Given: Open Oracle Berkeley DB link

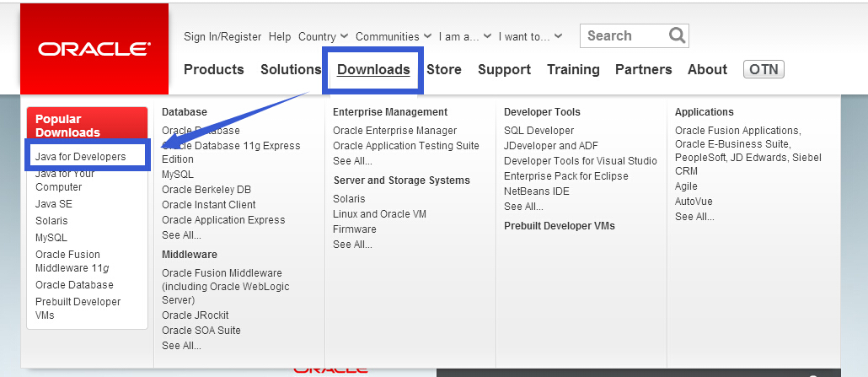Looking at the screenshot, I should [206, 190].
